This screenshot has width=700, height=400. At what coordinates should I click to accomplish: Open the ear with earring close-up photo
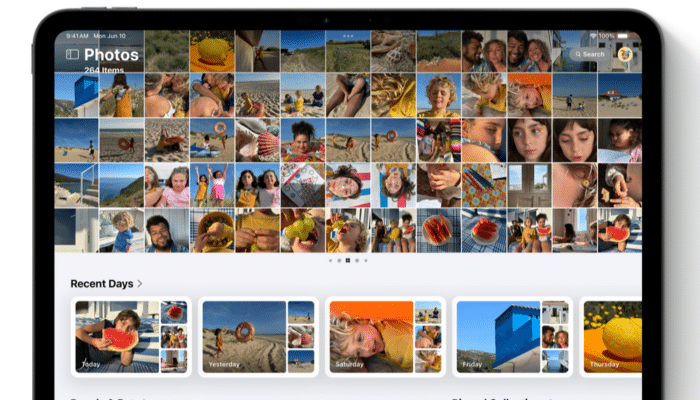(x=575, y=185)
